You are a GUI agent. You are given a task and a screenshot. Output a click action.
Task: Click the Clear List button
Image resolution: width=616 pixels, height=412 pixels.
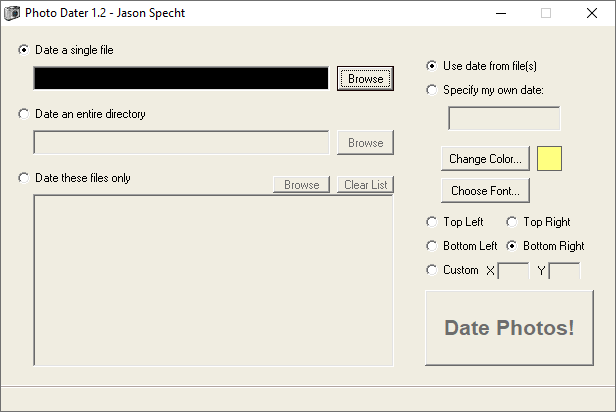click(365, 185)
